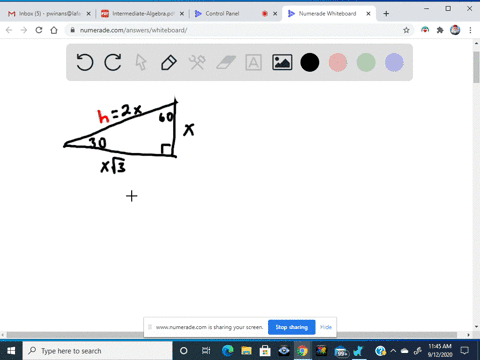Open Cortana circle icon
Viewport: 480px width, 360px height.
click(x=183, y=351)
